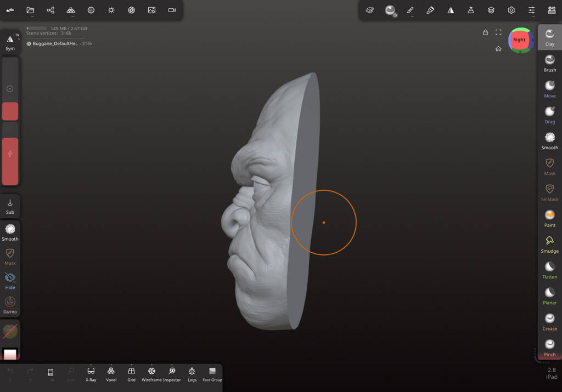Activate the Gizmo tool
Viewport: 562px width, 392px height.
tap(10, 305)
